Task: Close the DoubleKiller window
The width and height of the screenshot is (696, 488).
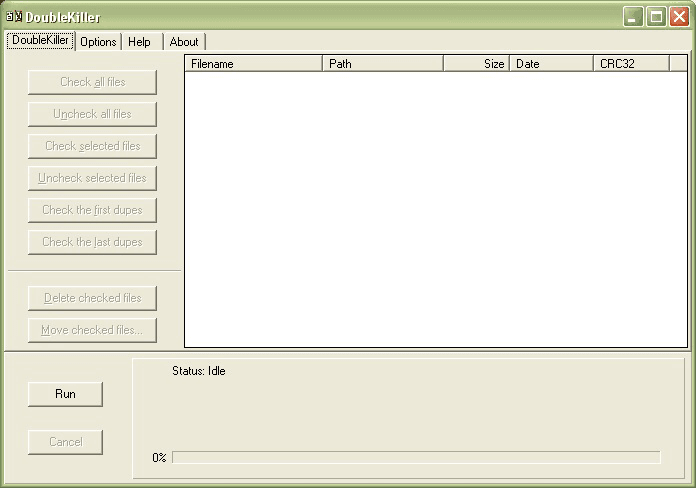Action: 679,17
